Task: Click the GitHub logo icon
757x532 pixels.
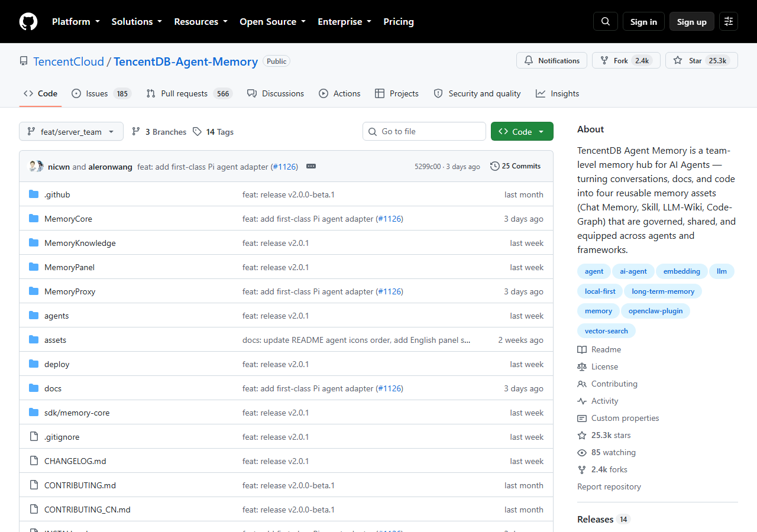Action: point(28,21)
